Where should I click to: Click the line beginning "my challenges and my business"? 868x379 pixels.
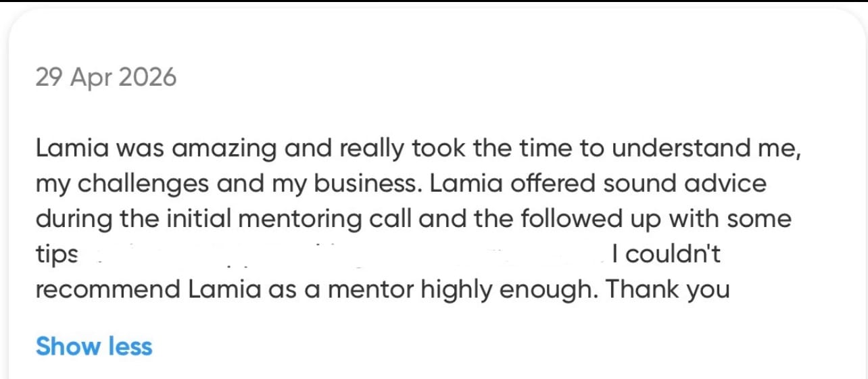(x=401, y=184)
